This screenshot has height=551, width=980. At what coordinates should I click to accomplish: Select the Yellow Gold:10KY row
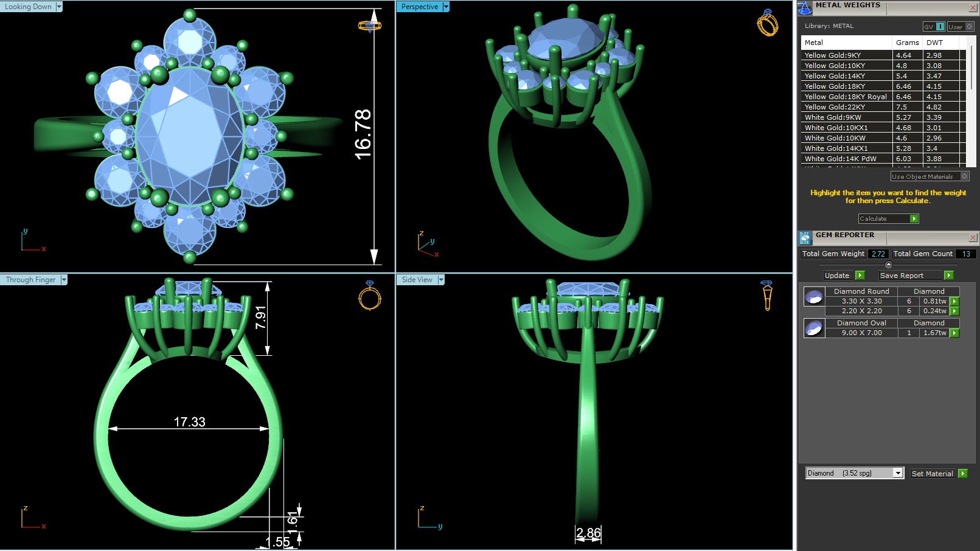(x=883, y=66)
